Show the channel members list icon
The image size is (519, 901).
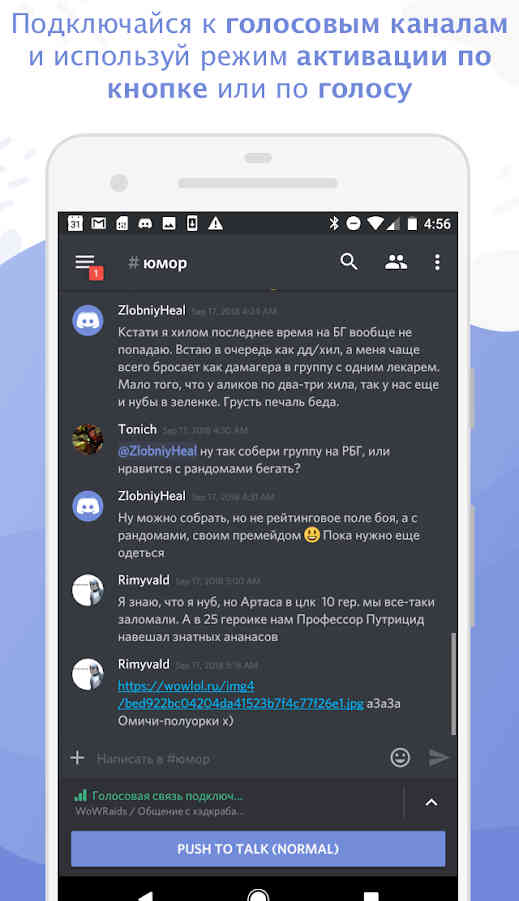pos(395,262)
